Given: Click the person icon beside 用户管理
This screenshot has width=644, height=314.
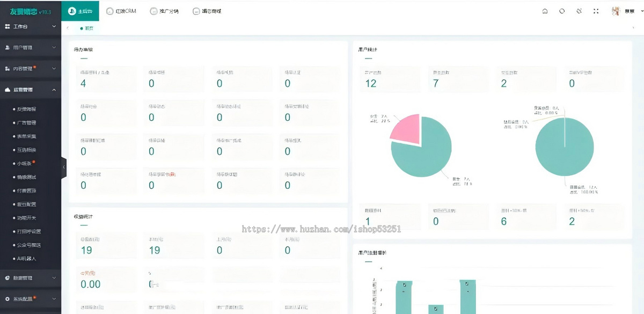Looking at the screenshot, I should tap(8, 47).
